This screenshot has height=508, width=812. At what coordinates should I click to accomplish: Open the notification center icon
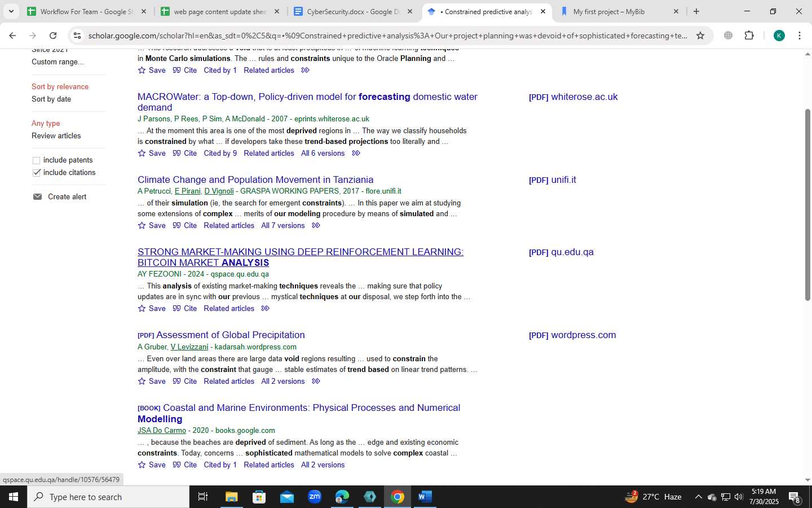click(x=795, y=497)
